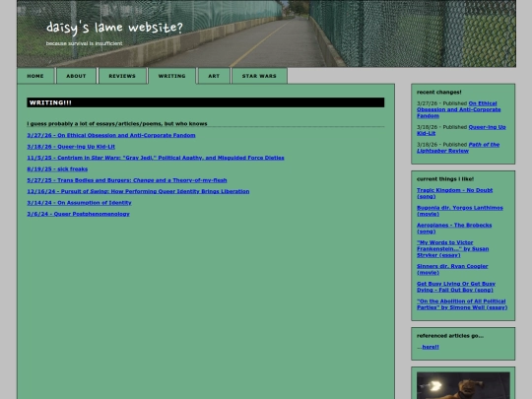Go to the ABOUT tab
The width and height of the screenshot is (532, 399).
coord(76,76)
